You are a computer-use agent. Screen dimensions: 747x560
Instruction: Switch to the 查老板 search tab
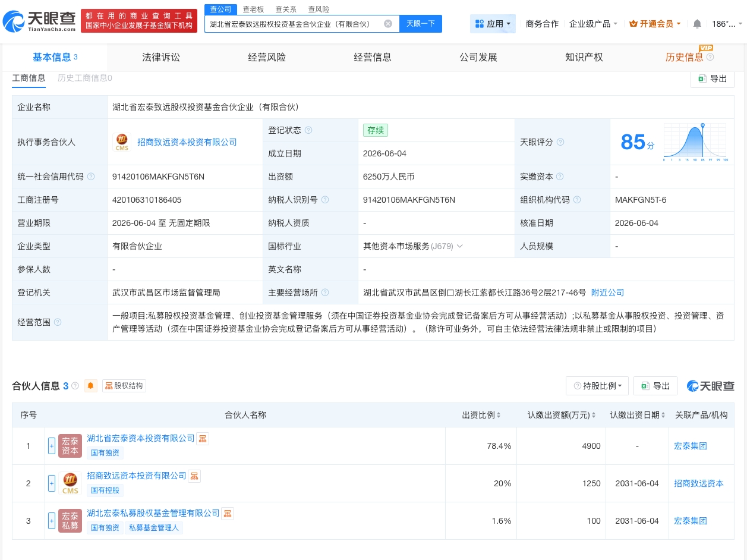(253, 10)
